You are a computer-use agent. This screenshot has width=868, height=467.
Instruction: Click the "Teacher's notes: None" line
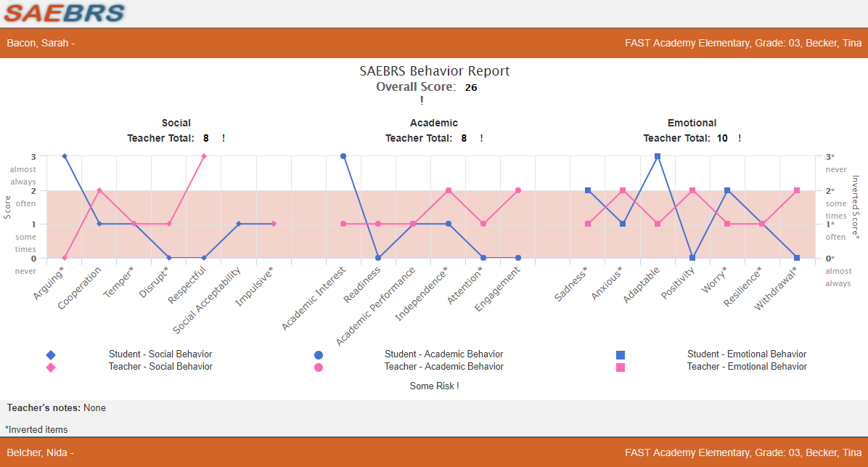pyautogui.click(x=57, y=407)
